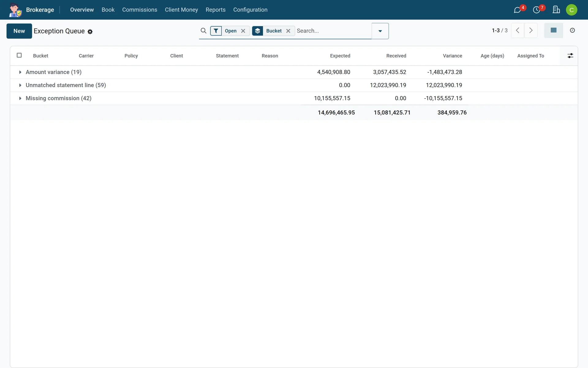The width and height of the screenshot is (588, 368).
Task: Click the Brokerage title link
Action: (x=40, y=10)
